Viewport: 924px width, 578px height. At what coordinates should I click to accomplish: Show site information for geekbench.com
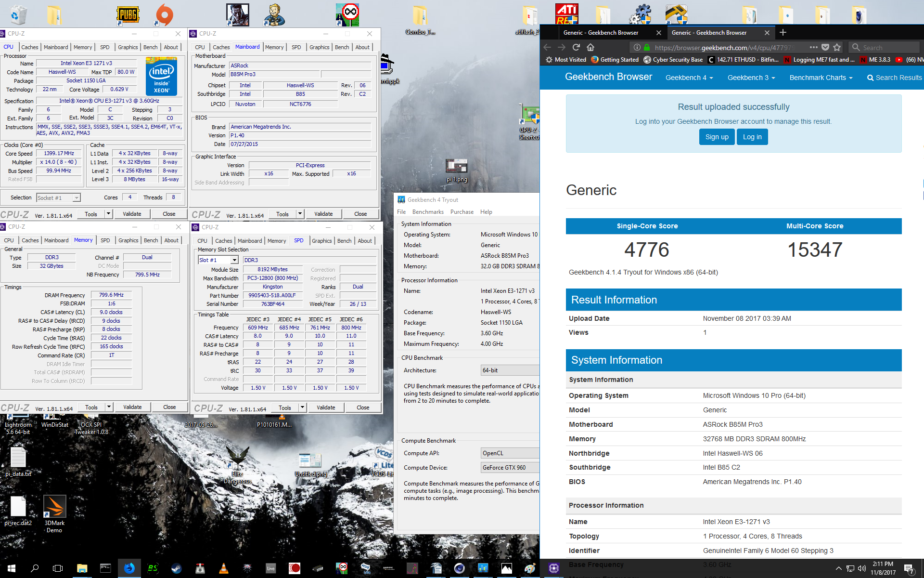click(637, 47)
